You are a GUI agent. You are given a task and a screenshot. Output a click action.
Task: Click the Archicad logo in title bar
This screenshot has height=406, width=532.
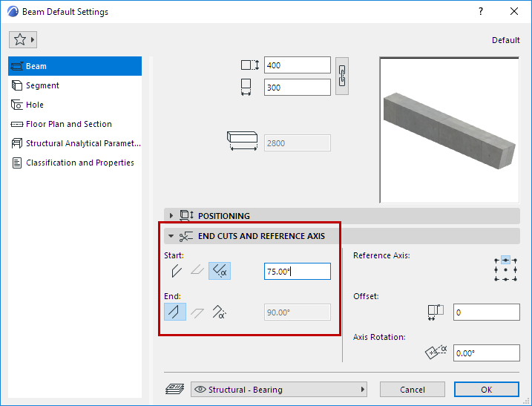coord(13,12)
